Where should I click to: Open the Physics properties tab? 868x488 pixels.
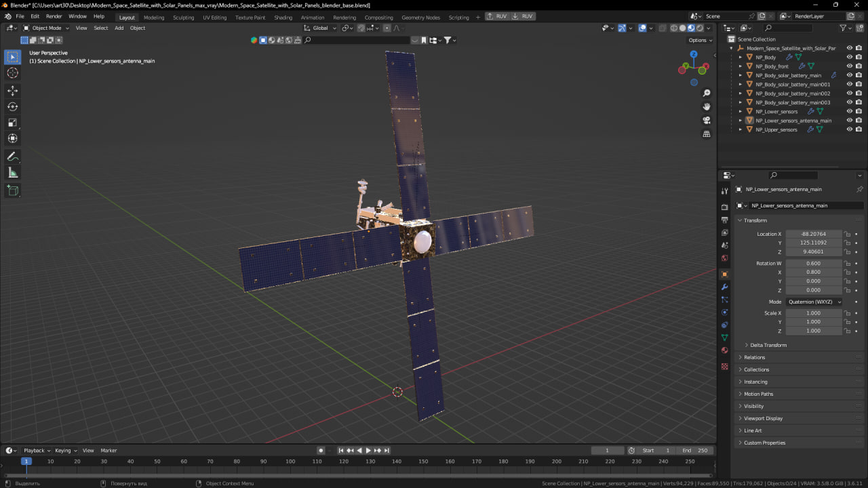[x=725, y=312]
